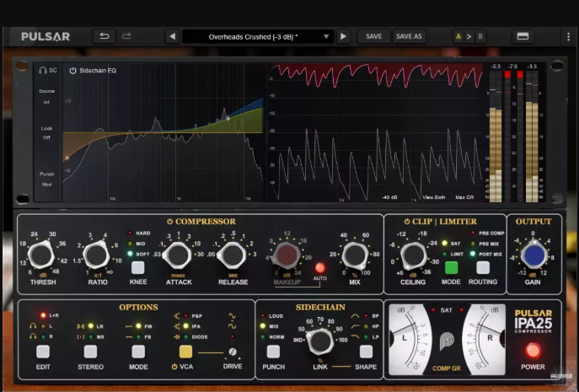Screen dimensions: 579x392
Task: Click the Max GR display option
Action: point(464,197)
